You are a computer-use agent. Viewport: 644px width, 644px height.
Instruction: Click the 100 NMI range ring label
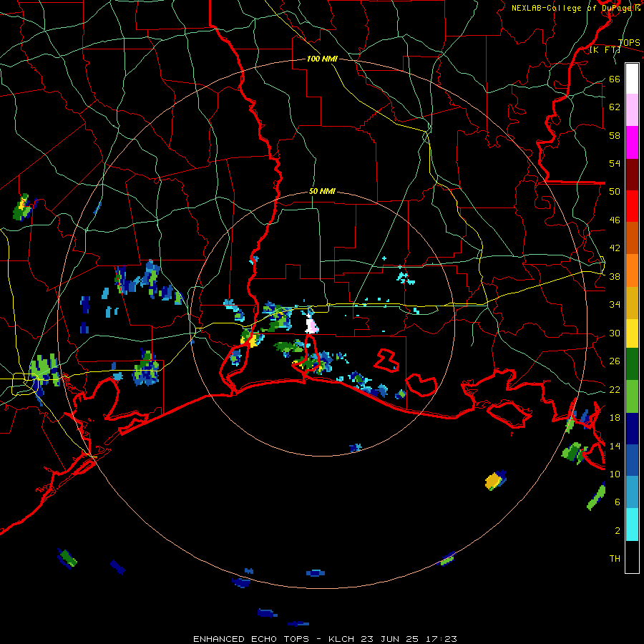tap(322, 59)
